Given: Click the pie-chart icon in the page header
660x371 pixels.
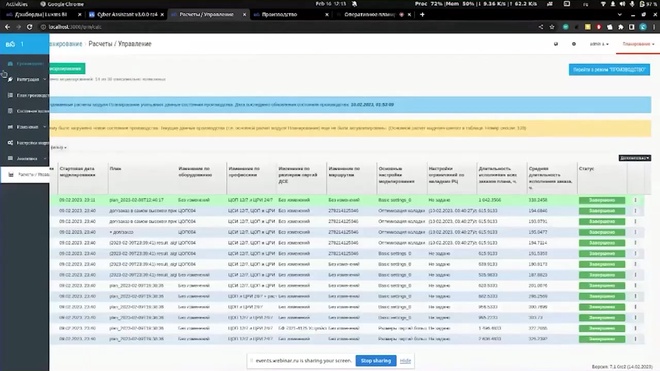Looking at the screenshot, I should point(556,44).
